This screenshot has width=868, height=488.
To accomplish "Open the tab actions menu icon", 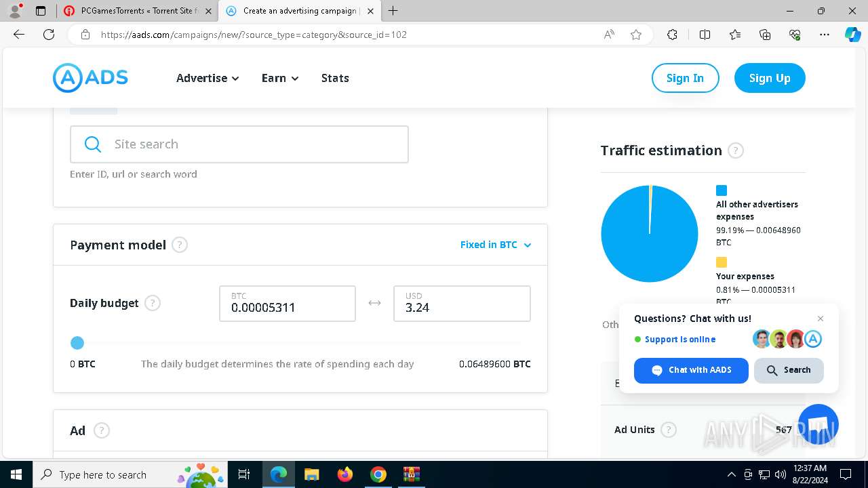I will (41, 11).
